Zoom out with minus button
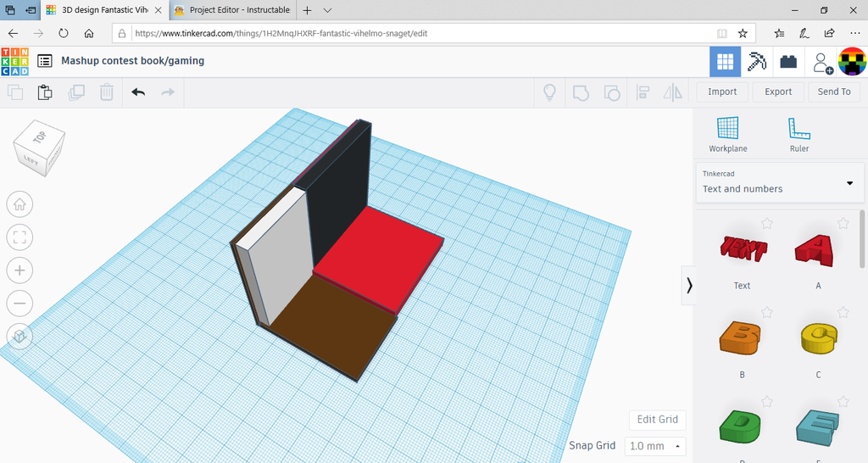Viewport: 868px width, 463px height. (19, 304)
